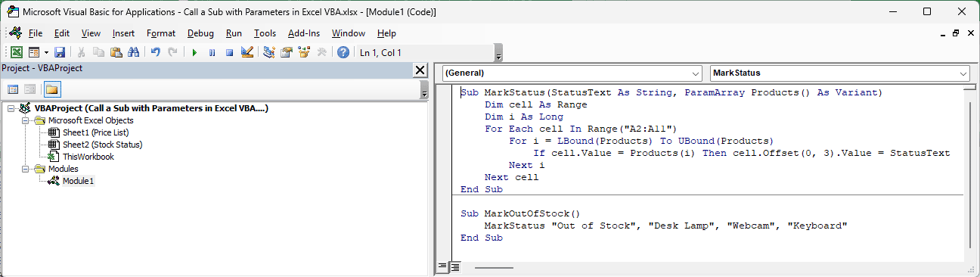The height and width of the screenshot is (277, 980).
Task: Click the Copy toolbar icon
Action: (99, 52)
